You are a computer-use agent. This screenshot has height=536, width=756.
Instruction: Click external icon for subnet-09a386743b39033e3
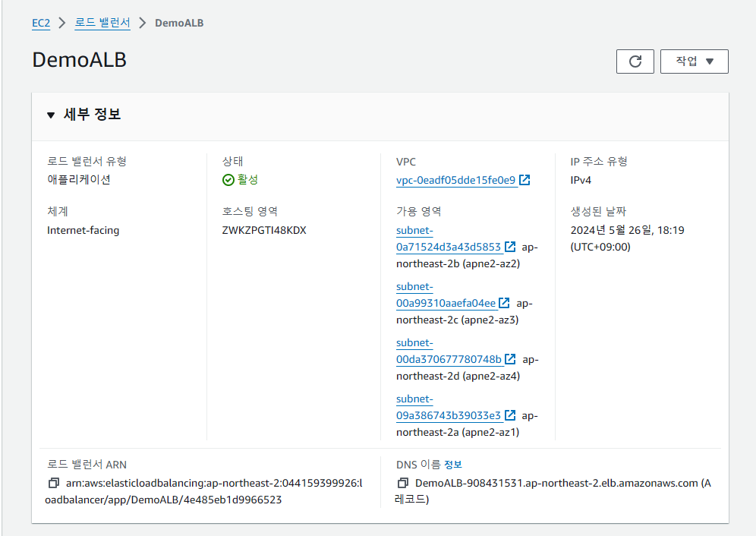pos(510,415)
